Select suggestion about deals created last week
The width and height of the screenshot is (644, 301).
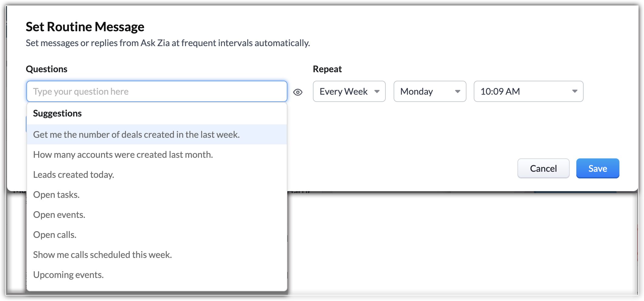[x=136, y=134]
